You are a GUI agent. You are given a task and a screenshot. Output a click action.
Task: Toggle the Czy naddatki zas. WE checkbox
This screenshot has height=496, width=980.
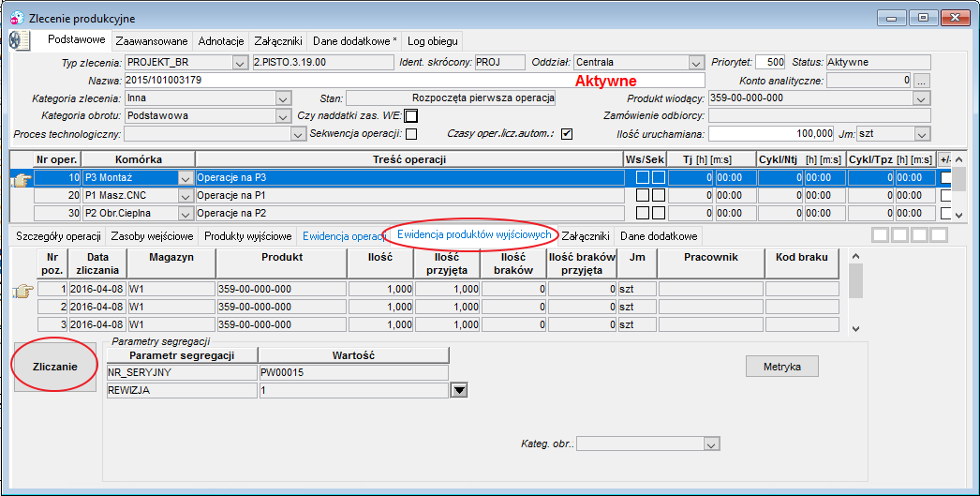410,115
